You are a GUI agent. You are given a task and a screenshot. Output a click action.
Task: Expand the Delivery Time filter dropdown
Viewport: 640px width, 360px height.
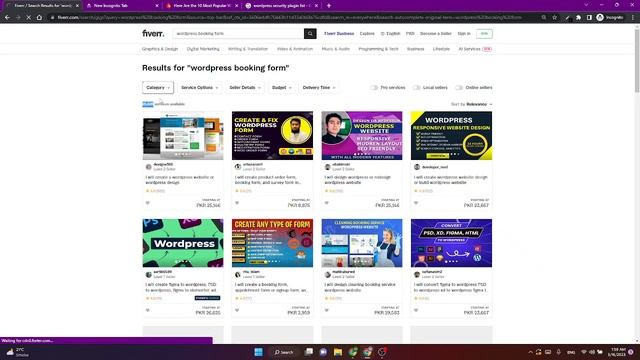click(319, 87)
